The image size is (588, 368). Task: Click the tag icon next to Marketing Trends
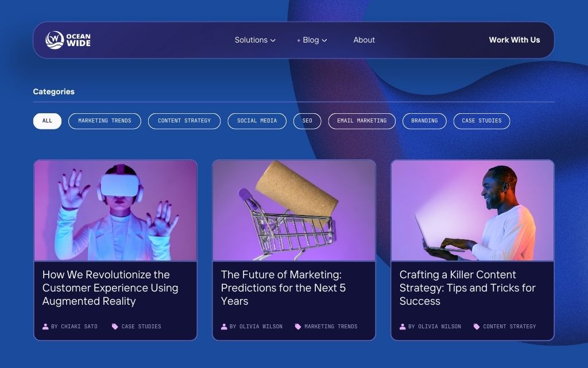click(297, 327)
